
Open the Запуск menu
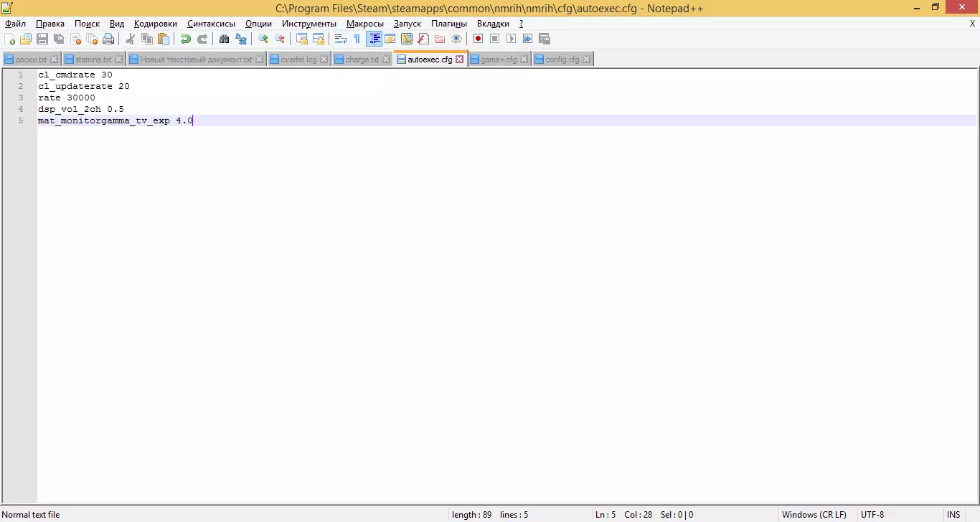(x=407, y=24)
